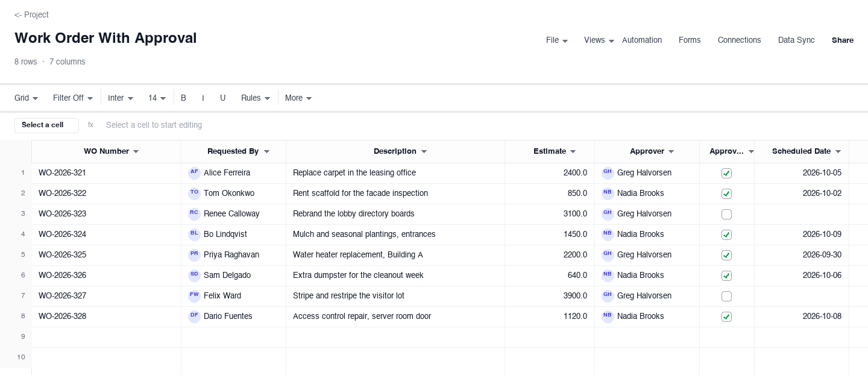Open WO Number column header menu arrow

[136, 152]
